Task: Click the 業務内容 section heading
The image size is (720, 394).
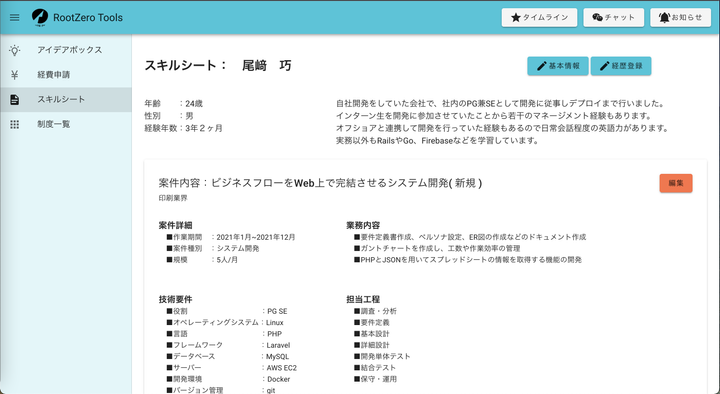Action: 363,225
